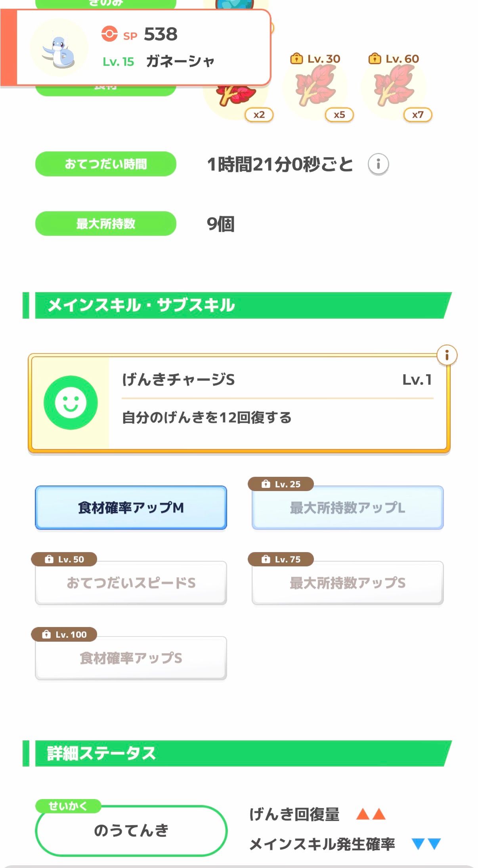Tap the orange up arrows for げんき回復量
This screenshot has width=478, height=868.
[x=371, y=814]
